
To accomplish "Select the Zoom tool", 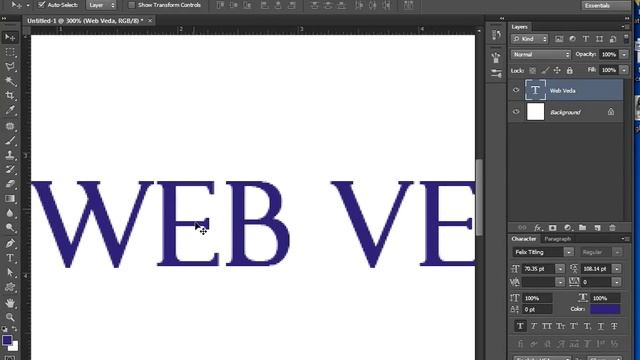I will click(10, 317).
